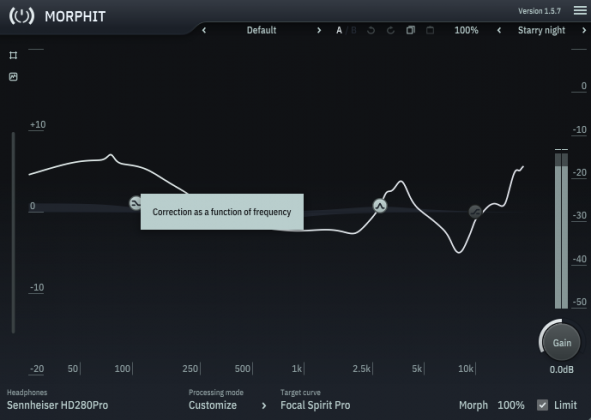Click the Morphit power logo
The height and width of the screenshot is (420, 591).
[x=22, y=16]
